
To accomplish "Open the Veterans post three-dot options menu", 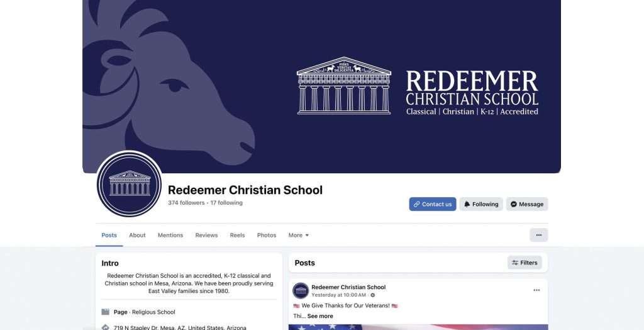I will pyautogui.click(x=536, y=290).
